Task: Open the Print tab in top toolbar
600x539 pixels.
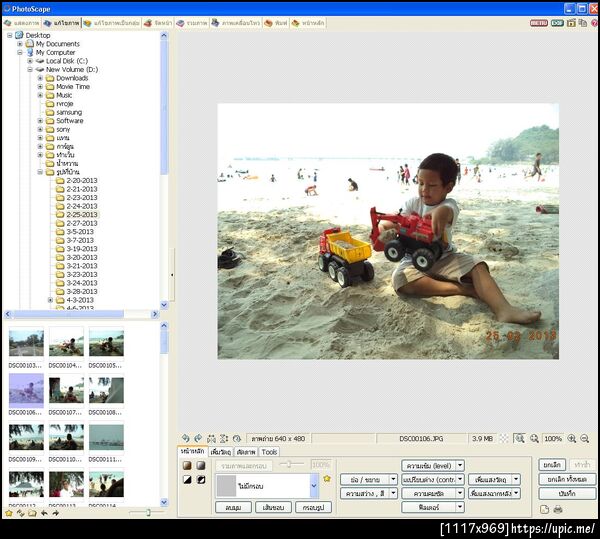Action: (276, 23)
